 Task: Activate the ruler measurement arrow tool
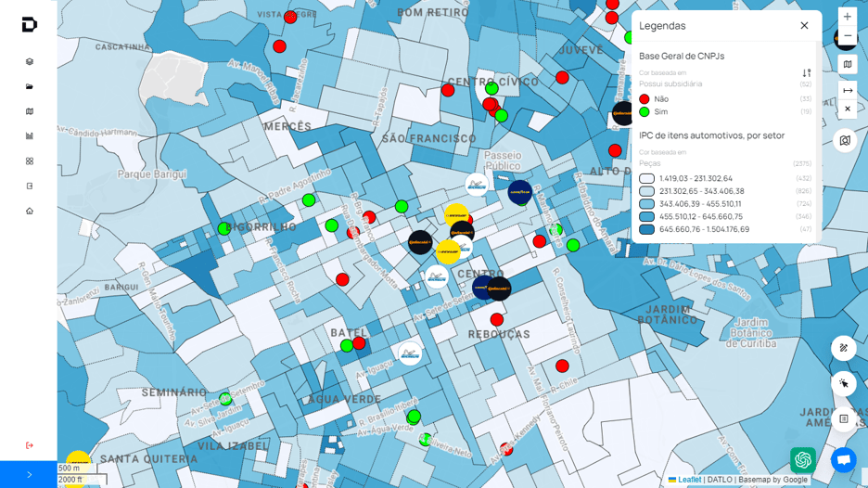[848, 90]
